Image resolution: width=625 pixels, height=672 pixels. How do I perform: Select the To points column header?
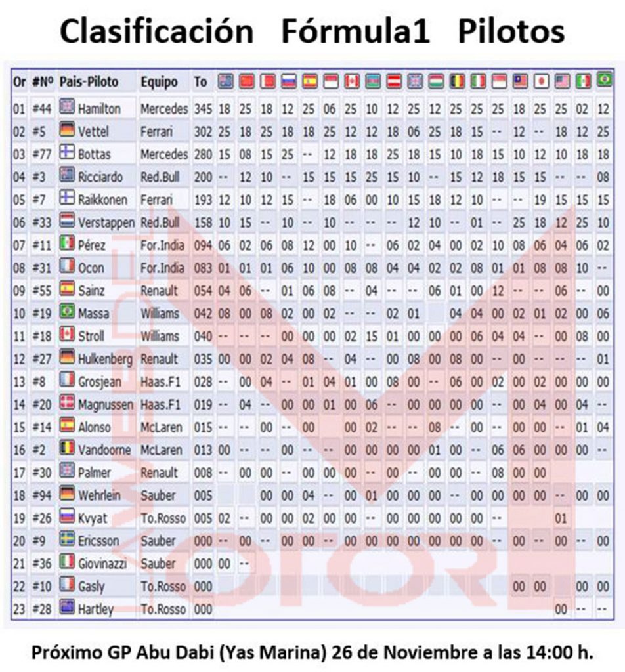[x=200, y=82]
